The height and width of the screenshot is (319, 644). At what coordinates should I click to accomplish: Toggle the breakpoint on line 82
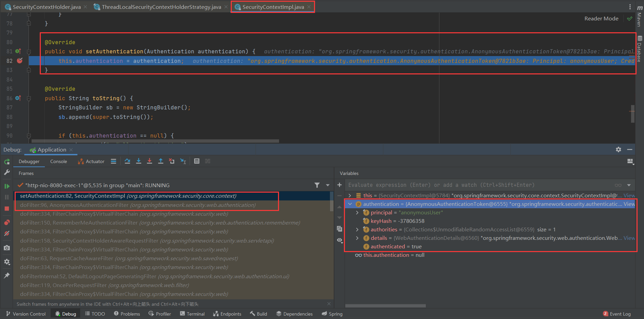[x=19, y=61]
